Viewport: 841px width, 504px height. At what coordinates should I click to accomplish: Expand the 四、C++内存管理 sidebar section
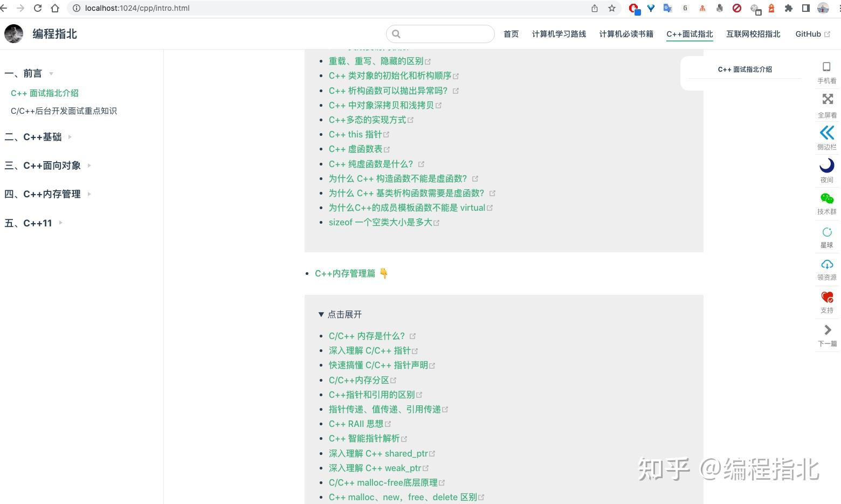point(48,194)
